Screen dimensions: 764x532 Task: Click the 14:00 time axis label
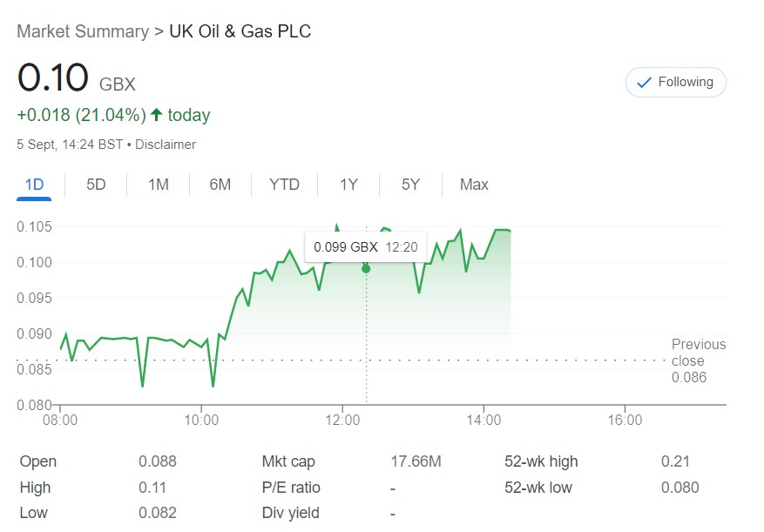pyautogui.click(x=483, y=420)
